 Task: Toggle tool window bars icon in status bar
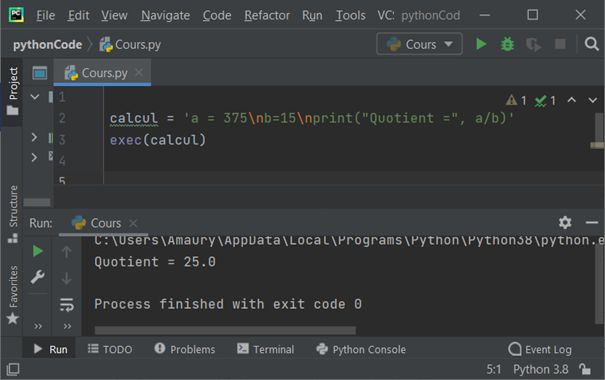click(x=13, y=369)
